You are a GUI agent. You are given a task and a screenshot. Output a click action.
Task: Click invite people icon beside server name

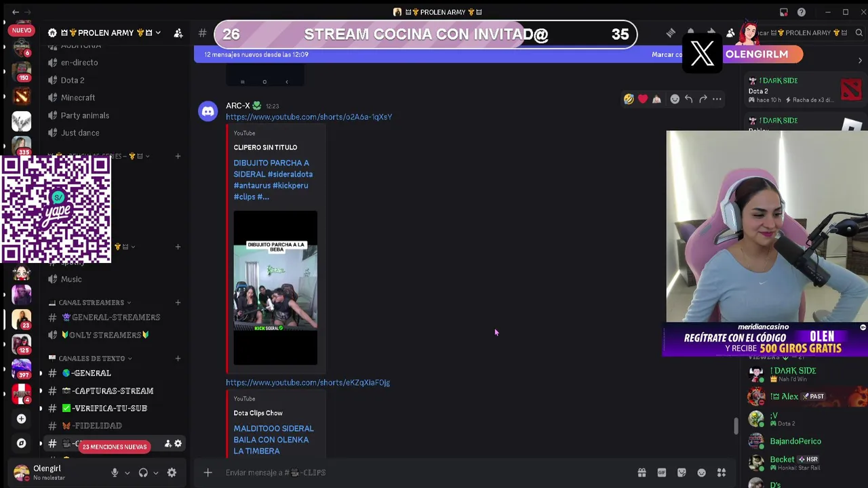[x=178, y=33]
